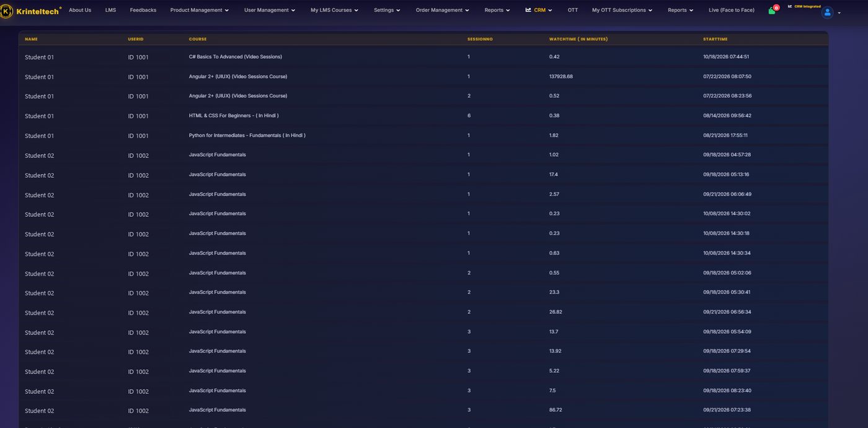Select HTML & CSS For Beginners course cell
The image size is (868, 428).
234,116
